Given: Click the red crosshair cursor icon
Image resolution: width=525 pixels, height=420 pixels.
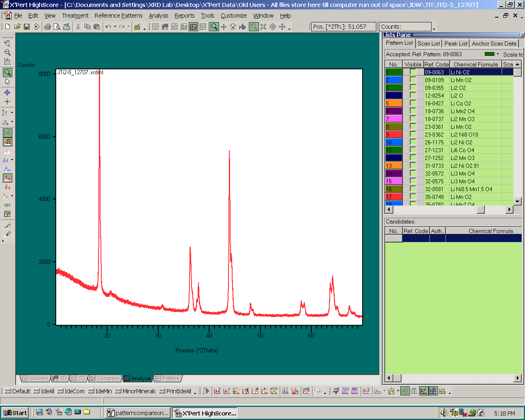Looking at the screenshot, I should (7, 102).
